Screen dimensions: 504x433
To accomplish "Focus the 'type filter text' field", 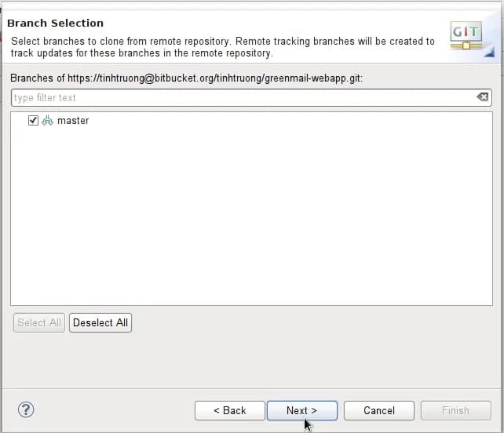I will (236, 97).
